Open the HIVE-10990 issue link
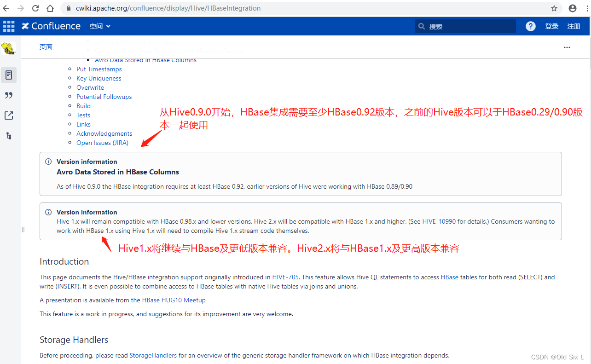This screenshot has width=591, height=364. coord(439,221)
